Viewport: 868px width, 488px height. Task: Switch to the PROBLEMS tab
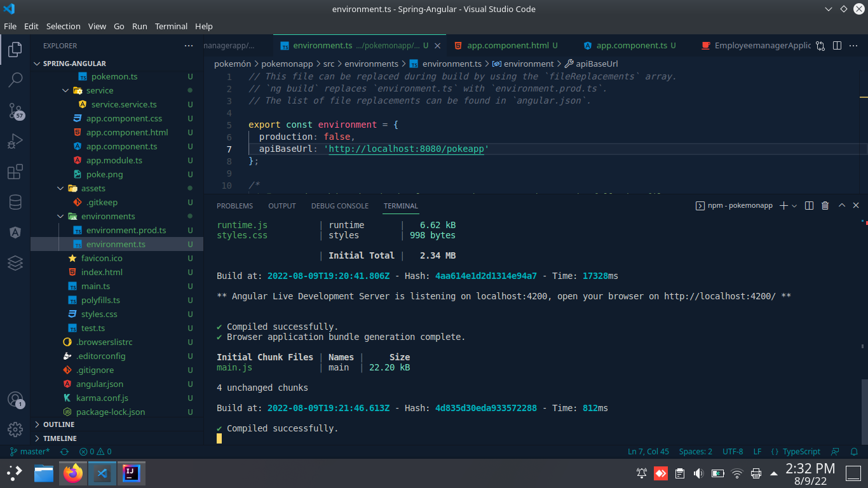pyautogui.click(x=234, y=205)
